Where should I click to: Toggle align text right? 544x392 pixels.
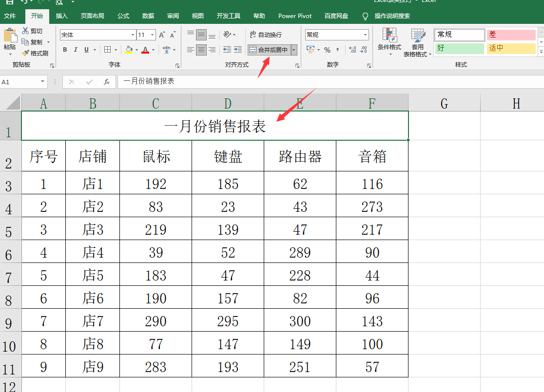click(x=212, y=50)
